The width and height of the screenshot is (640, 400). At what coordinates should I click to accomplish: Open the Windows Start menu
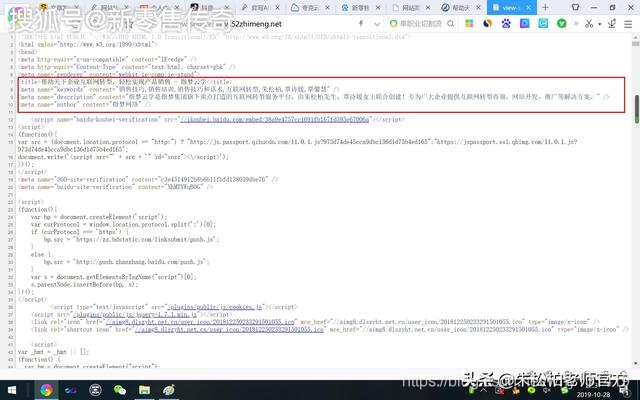[x=11, y=390]
